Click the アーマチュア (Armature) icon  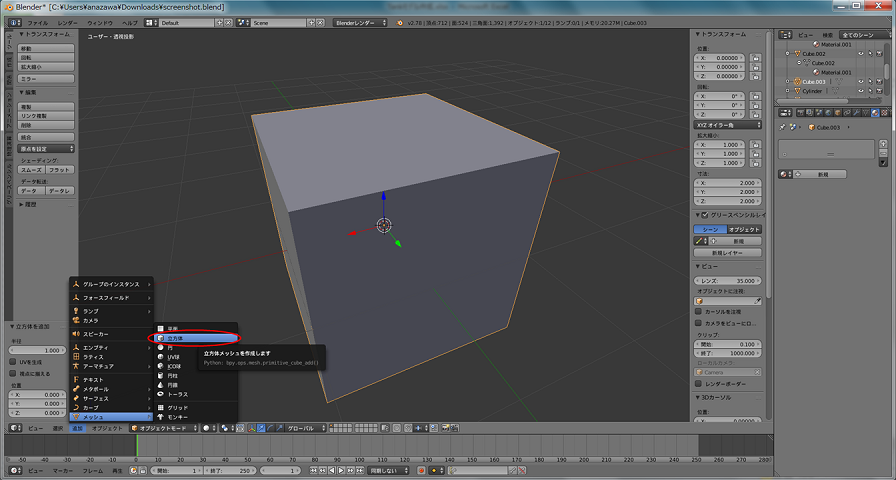75,367
